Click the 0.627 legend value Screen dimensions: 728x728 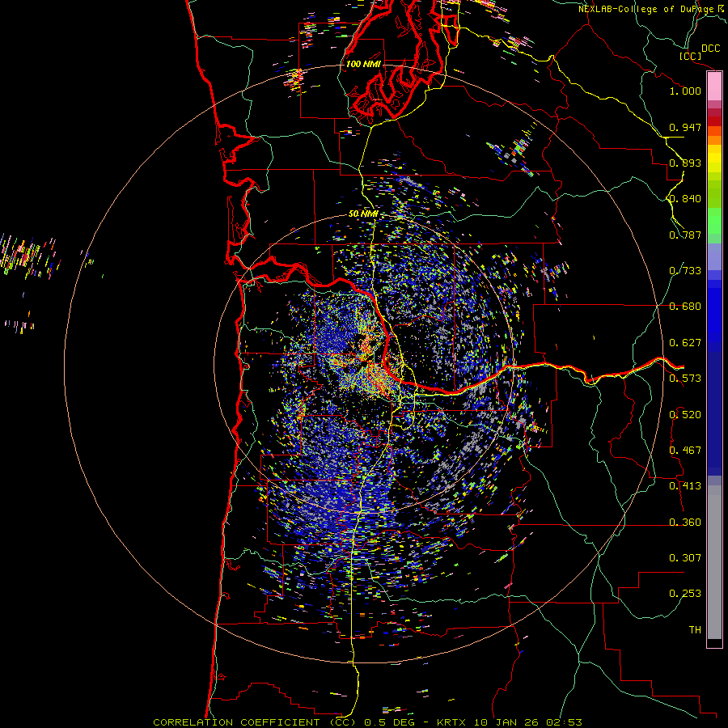685,343
